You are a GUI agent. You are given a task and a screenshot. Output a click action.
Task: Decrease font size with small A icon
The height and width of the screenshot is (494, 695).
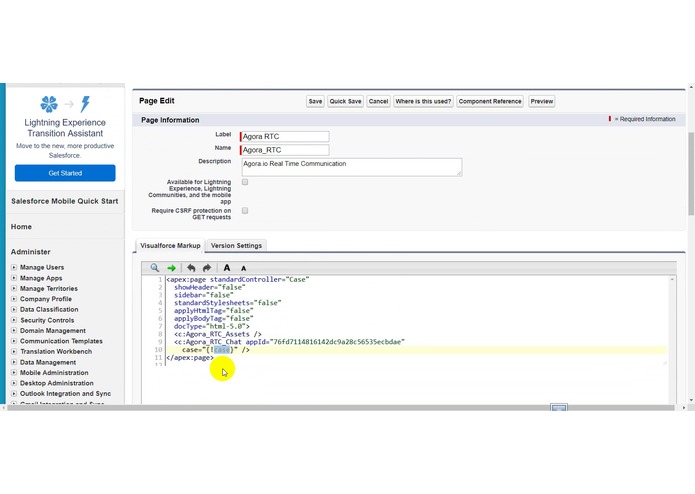pos(243,268)
